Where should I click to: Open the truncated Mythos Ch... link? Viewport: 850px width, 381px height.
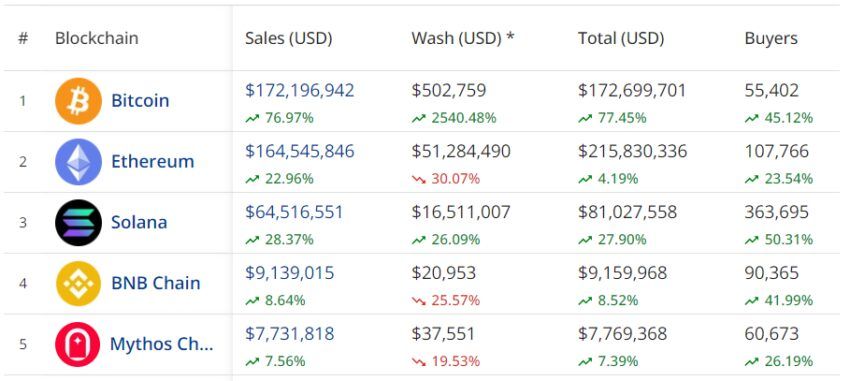click(162, 344)
